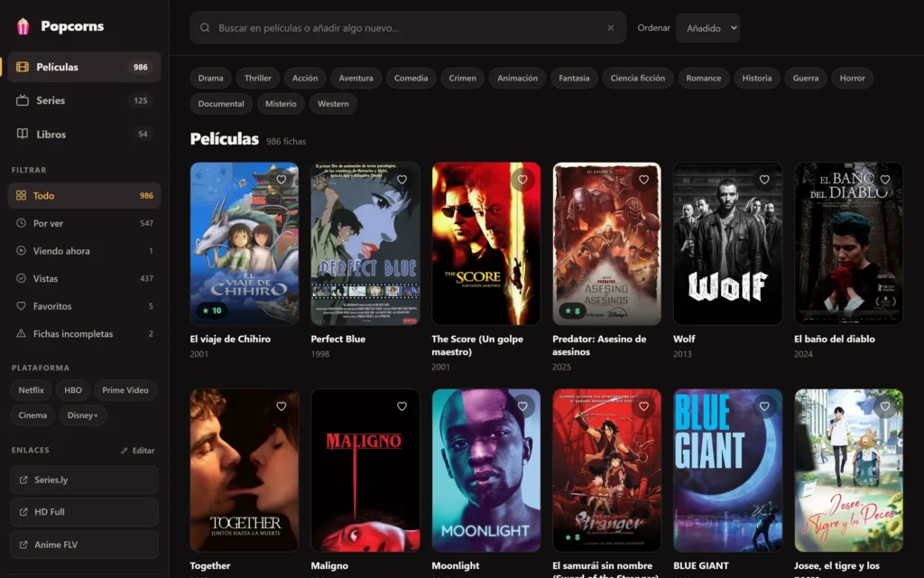Viewport: 924px width, 578px height.
Task: Filter movies by Thriller genre
Action: click(257, 78)
